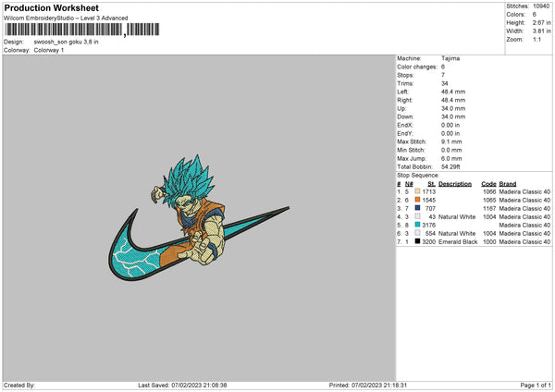Click code 1167 in the stop sequence
555x392 pixels.
(x=489, y=208)
